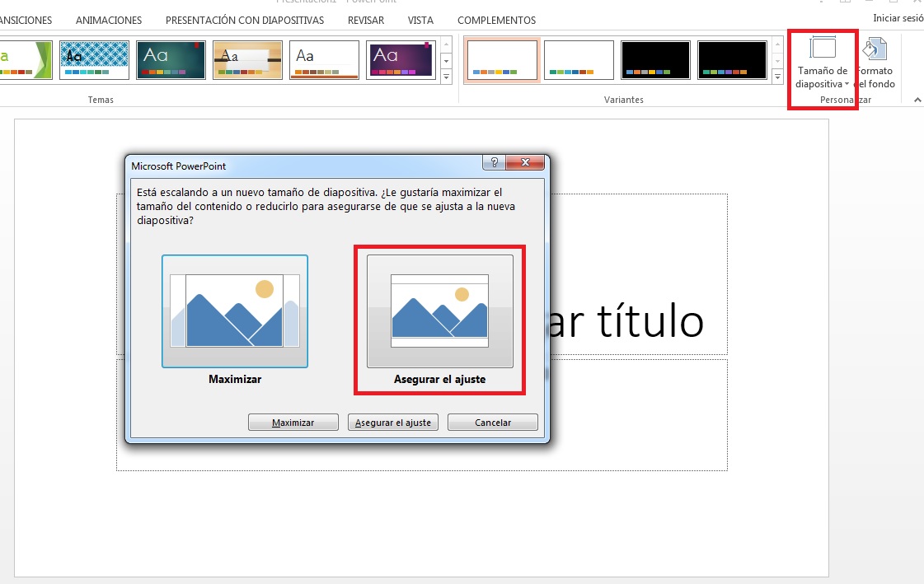Image resolution: width=924 pixels, height=584 pixels.
Task: Open the REVISAR tab
Action: [x=366, y=20]
